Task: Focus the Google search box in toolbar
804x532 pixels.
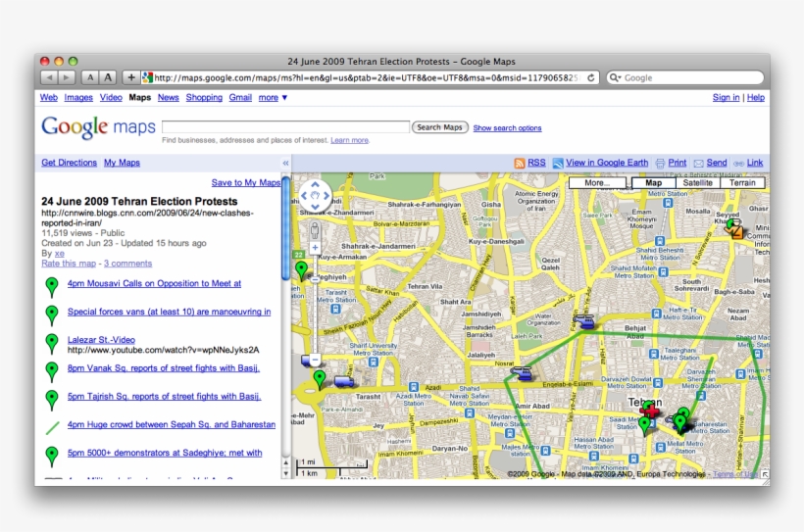Action: (685, 78)
